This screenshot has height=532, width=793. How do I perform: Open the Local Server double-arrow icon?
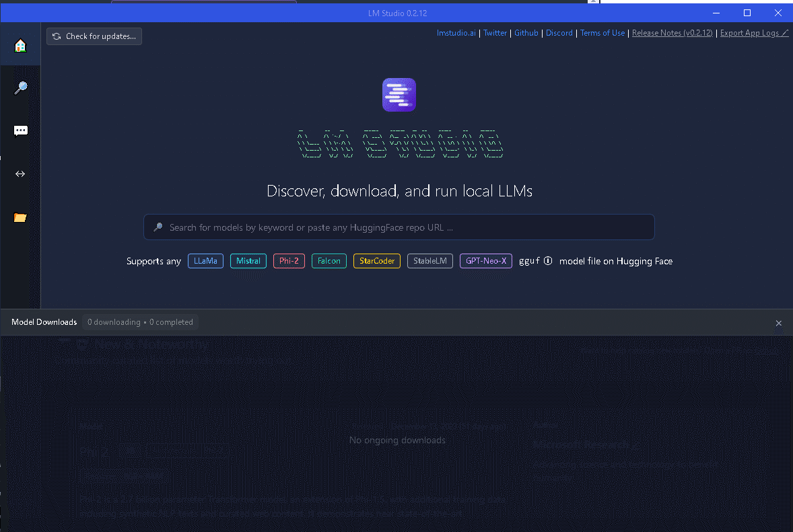pyautogui.click(x=20, y=174)
